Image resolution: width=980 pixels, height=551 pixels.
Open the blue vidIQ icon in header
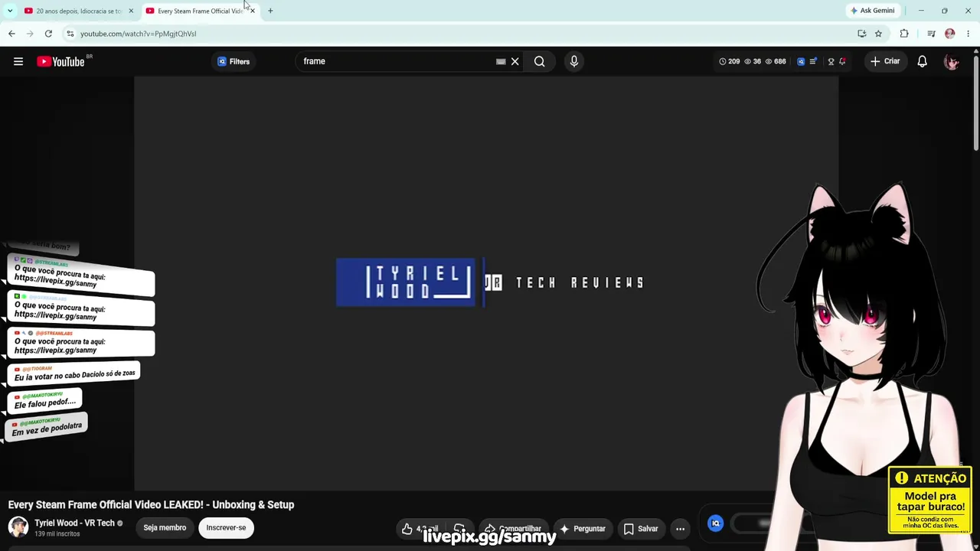801,61
